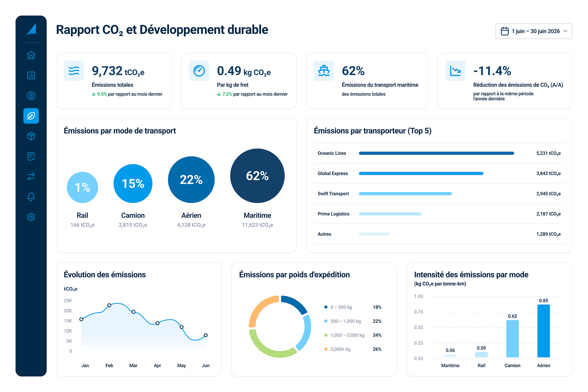
Task: Click the Aérien 0.85 intensity bar
Action: 544,331
